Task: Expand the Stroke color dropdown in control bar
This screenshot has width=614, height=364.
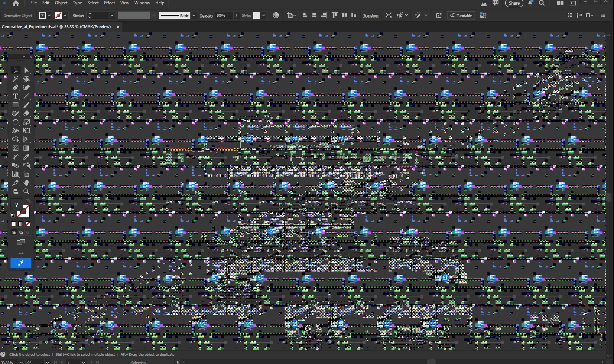Action: click(65, 16)
